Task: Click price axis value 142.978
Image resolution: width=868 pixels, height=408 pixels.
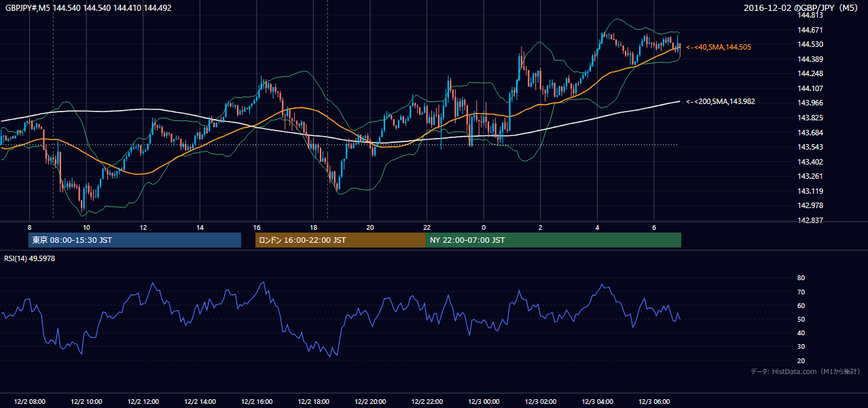Action: point(809,205)
